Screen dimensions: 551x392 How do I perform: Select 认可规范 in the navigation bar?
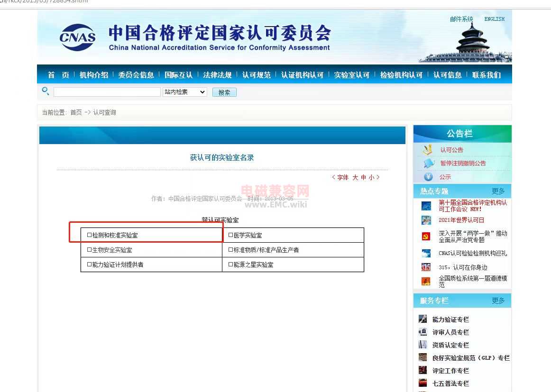(x=257, y=75)
